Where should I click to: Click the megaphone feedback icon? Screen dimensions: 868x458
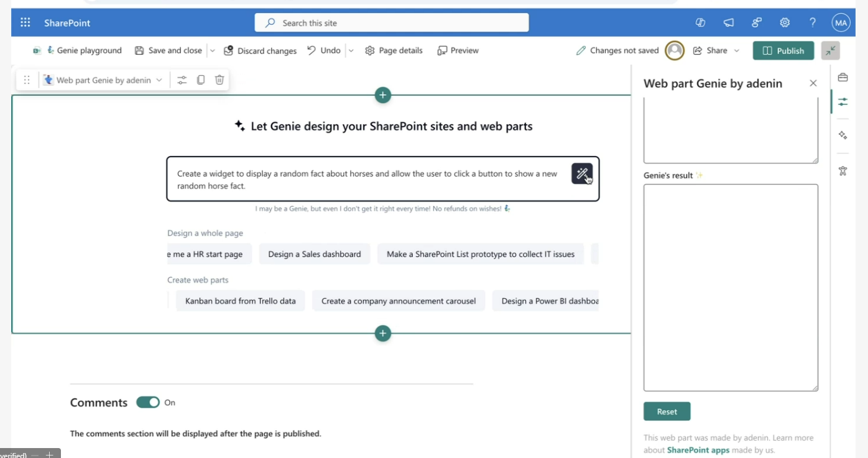pos(729,23)
